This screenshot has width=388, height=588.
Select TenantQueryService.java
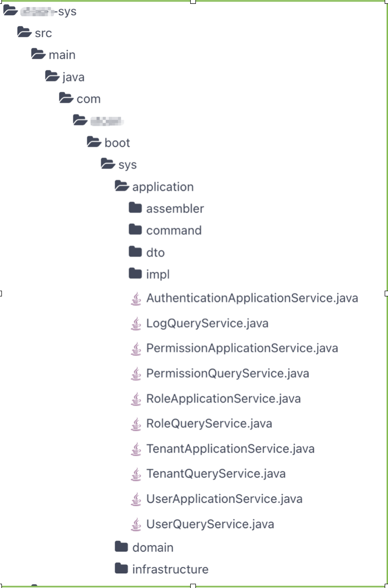(216, 474)
